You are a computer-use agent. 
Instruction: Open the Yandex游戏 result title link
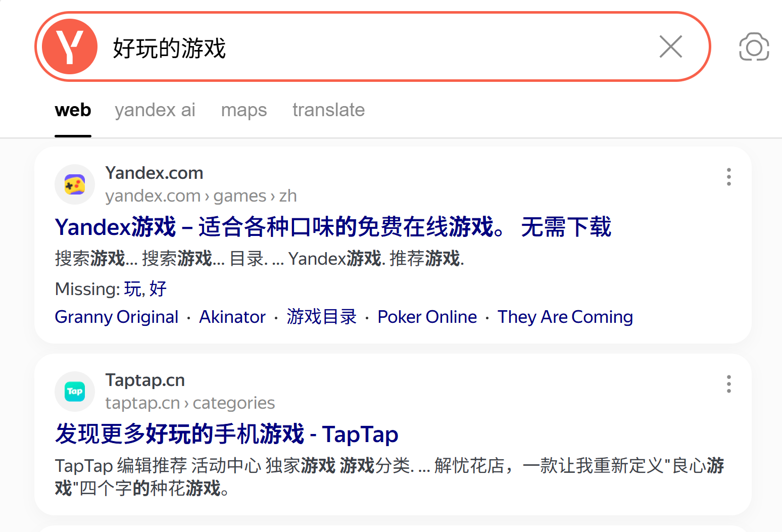pos(333,227)
